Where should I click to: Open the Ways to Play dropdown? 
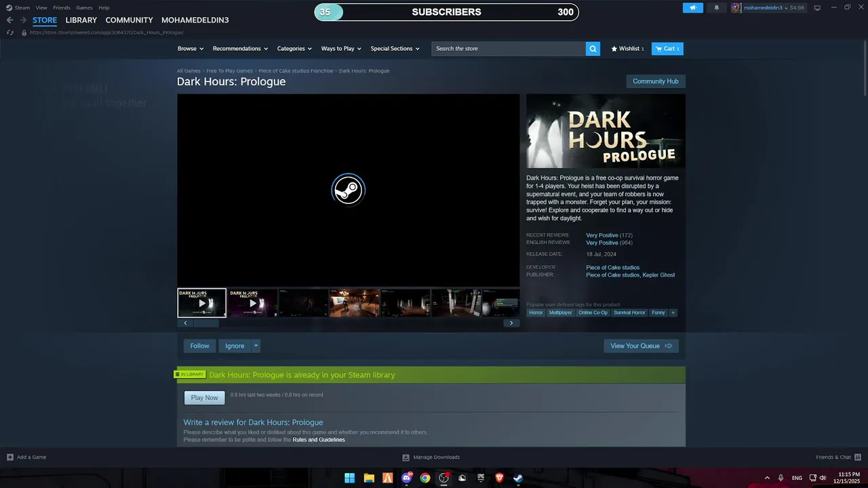coord(341,49)
